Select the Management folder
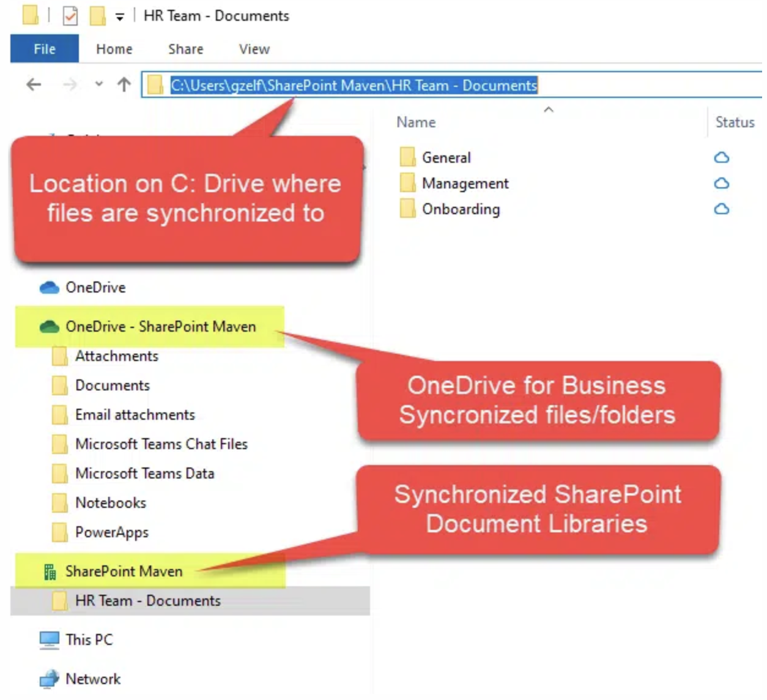Image resolution: width=767 pixels, height=700 pixels. (465, 184)
